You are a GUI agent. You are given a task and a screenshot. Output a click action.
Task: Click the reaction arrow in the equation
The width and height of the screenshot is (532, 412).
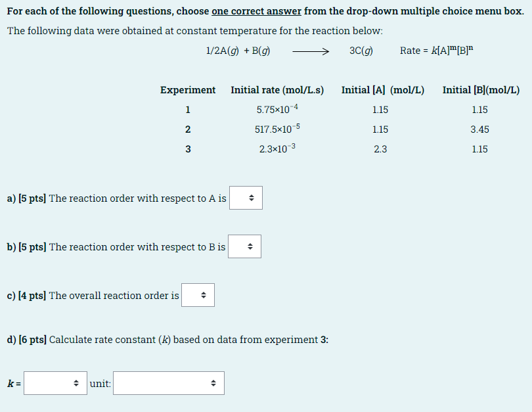(x=311, y=52)
